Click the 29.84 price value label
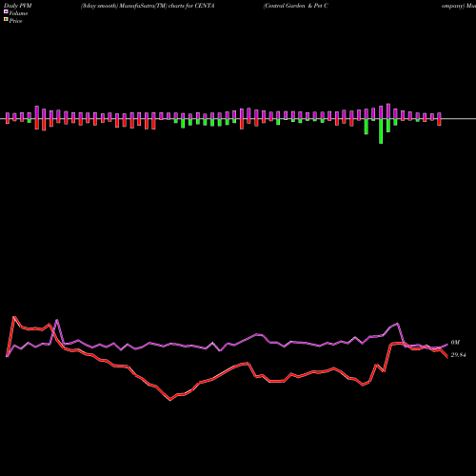The width and height of the screenshot is (476, 476). pyautogui.click(x=458, y=355)
